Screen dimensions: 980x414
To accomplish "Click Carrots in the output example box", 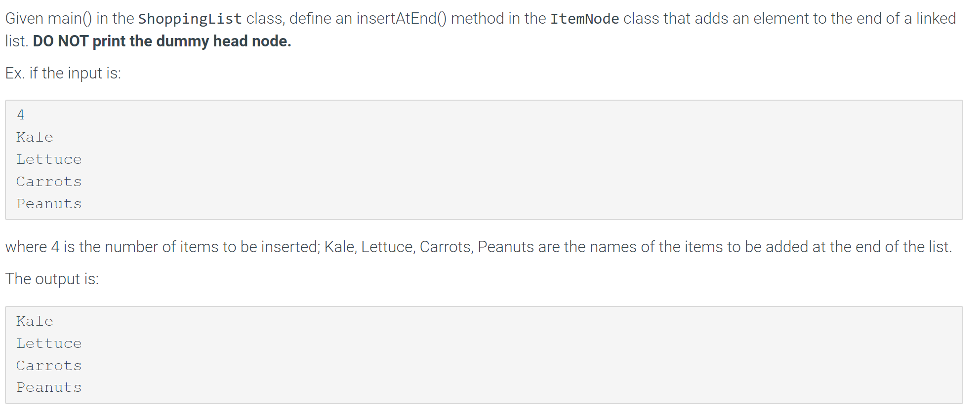I will tap(49, 366).
